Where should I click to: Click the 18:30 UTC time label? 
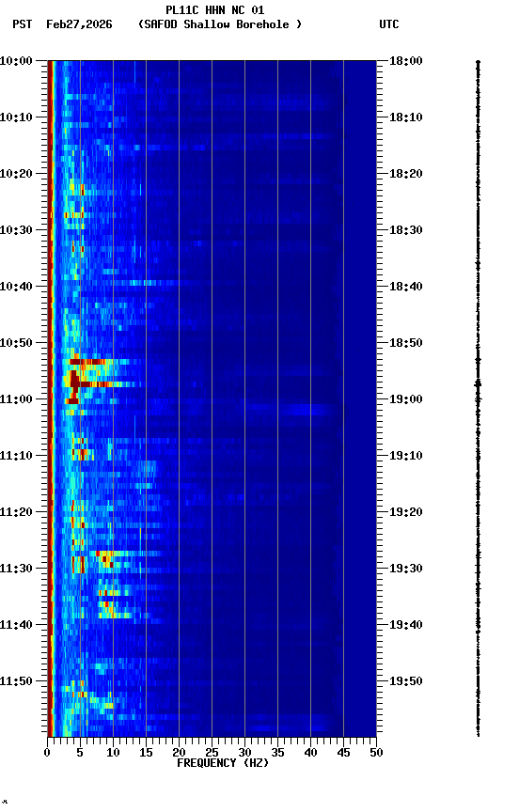[406, 230]
